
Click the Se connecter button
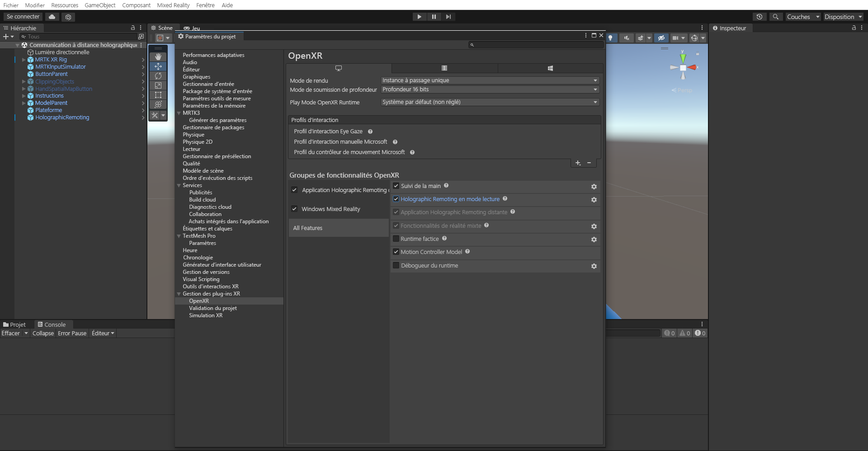(22, 16)
